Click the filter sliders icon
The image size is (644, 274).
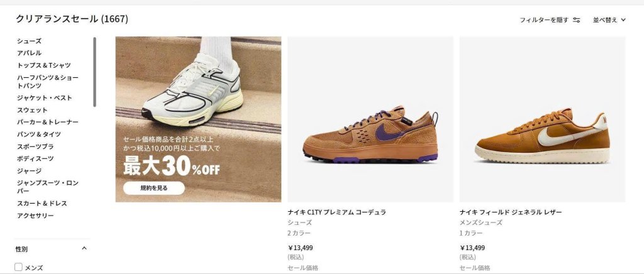(576, 19)
